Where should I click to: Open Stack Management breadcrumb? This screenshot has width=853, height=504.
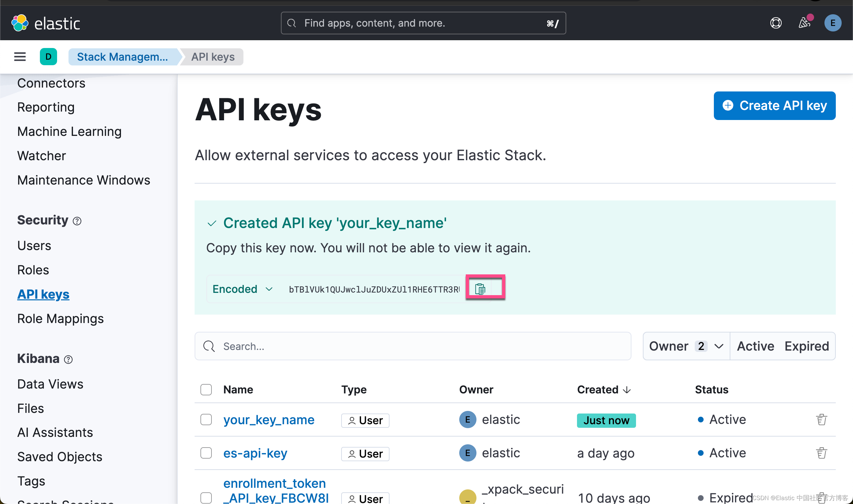(123, 56)
